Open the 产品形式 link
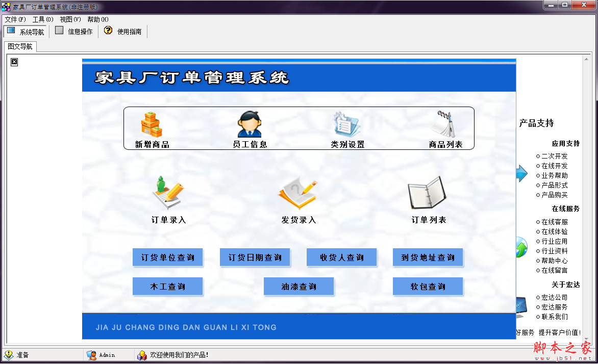The height and width of the screenshot is (364, 598). [x=555, y=185]
